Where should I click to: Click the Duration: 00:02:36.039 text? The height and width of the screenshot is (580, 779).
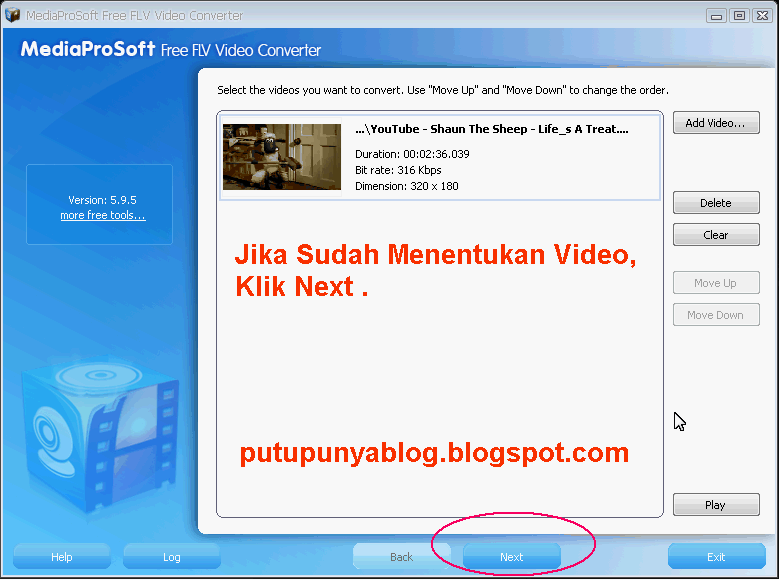pos(412,154)
